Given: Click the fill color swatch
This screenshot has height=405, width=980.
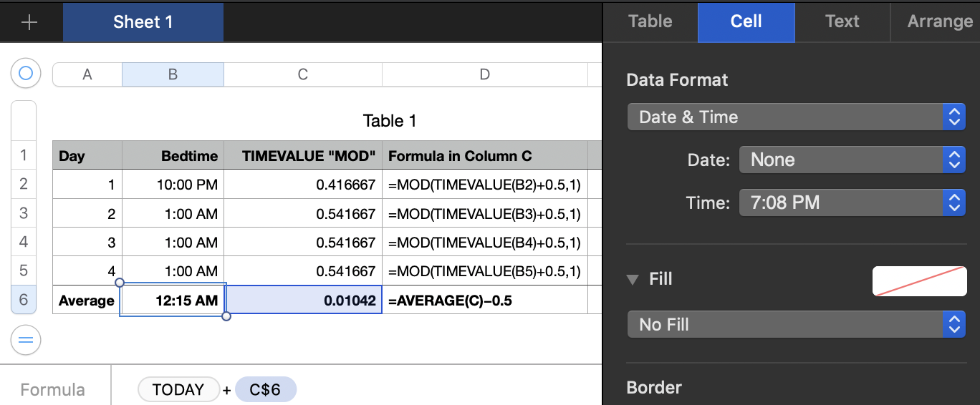Looking at the screenshot, I should click(918, 280).
